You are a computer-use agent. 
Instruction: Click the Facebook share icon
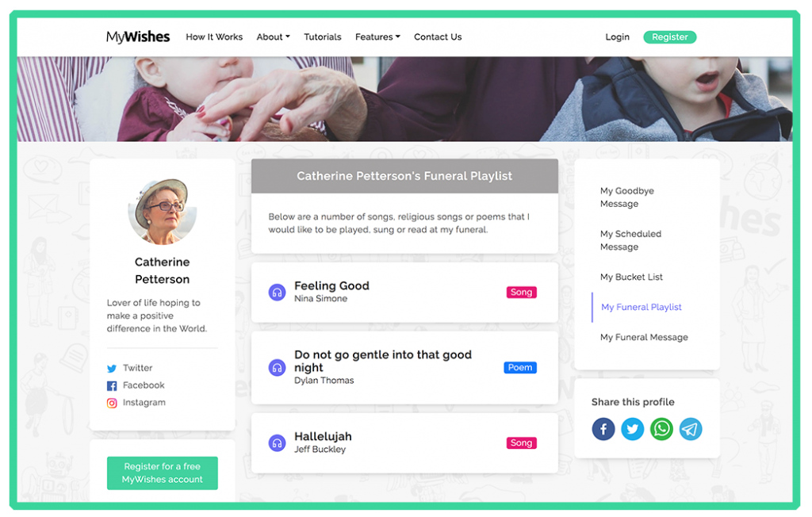[603, 429]
